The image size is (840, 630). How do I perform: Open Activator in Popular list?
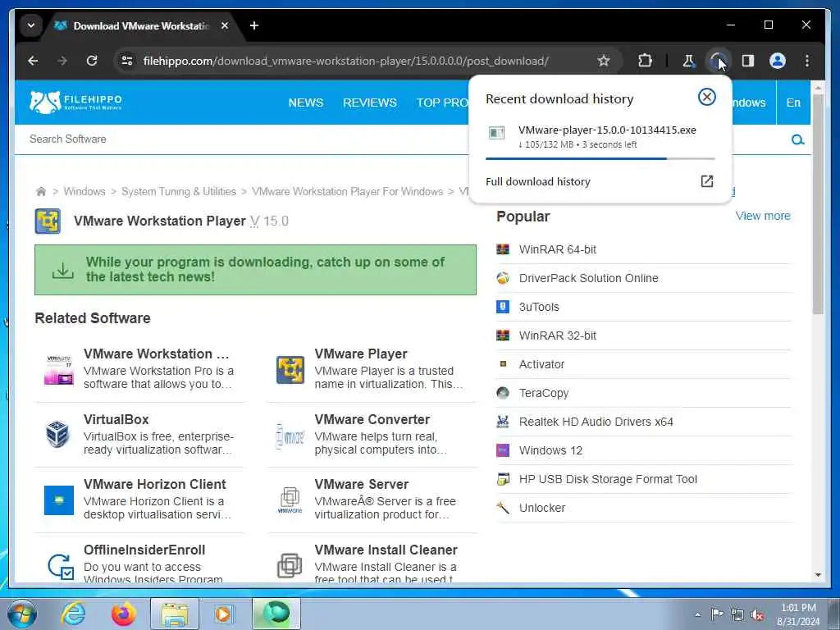(541, 364)
